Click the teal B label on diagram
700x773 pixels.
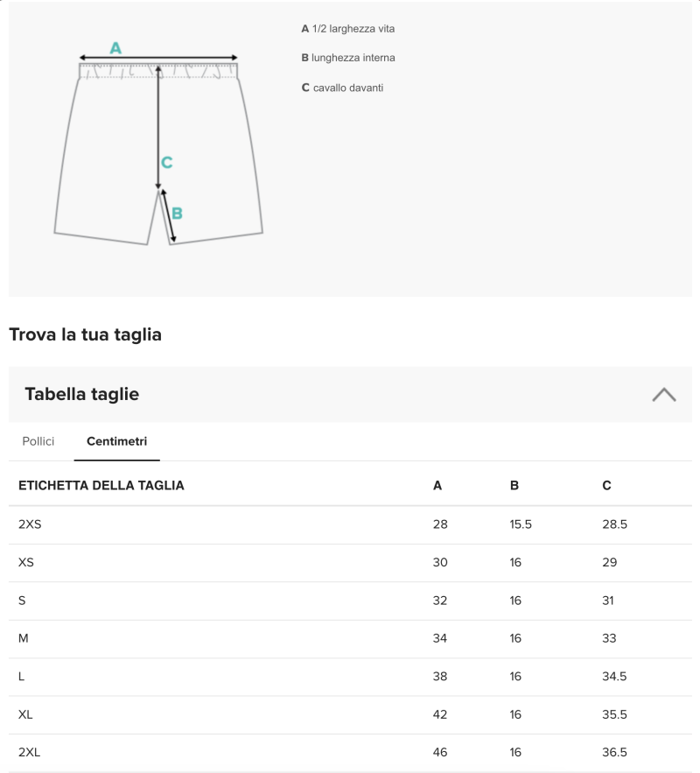(177, 213)
